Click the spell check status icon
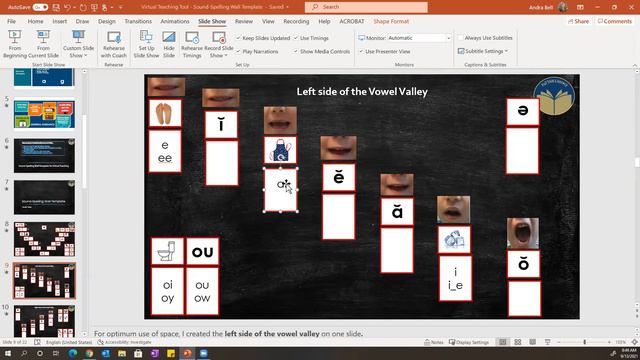 [37, 342]
